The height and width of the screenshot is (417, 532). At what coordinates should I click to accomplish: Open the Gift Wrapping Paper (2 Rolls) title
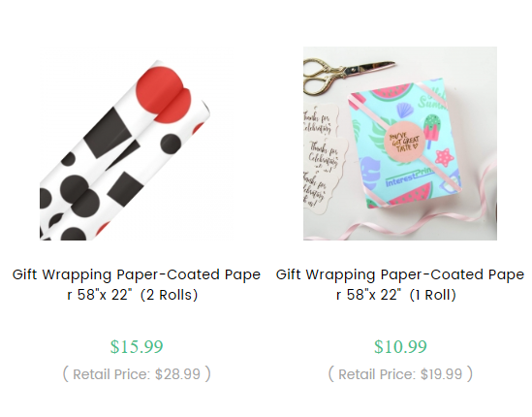point(137,284)
